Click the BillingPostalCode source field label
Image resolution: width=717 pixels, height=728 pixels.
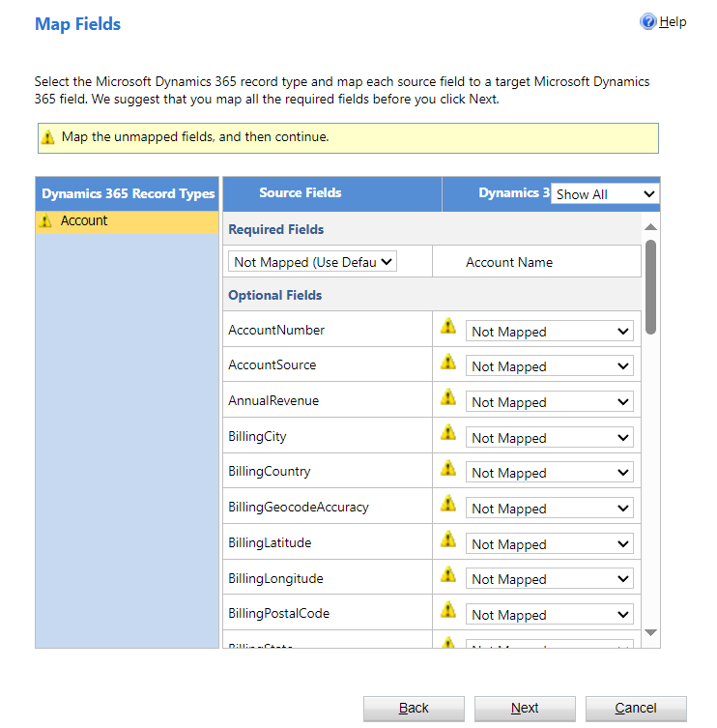point(279,613)
